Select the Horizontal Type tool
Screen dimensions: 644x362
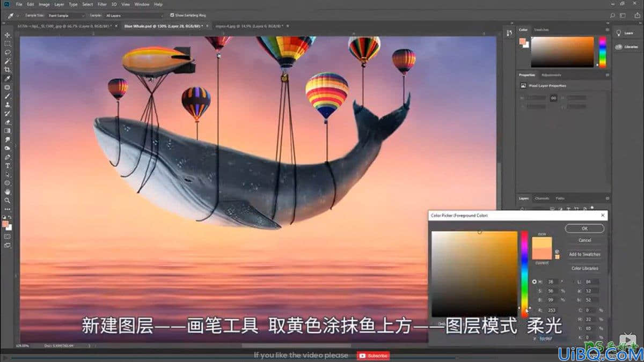[8, 166]
